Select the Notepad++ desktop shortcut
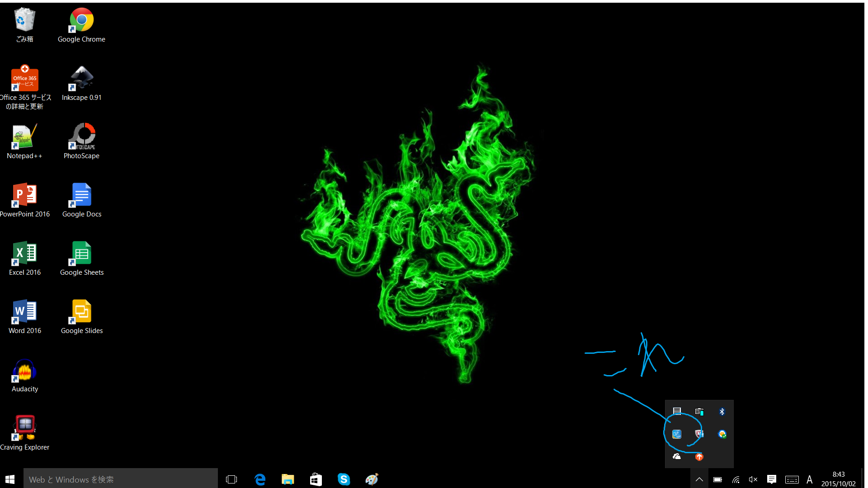The height and width of the screenshot is (488, 868). point(24,142)
